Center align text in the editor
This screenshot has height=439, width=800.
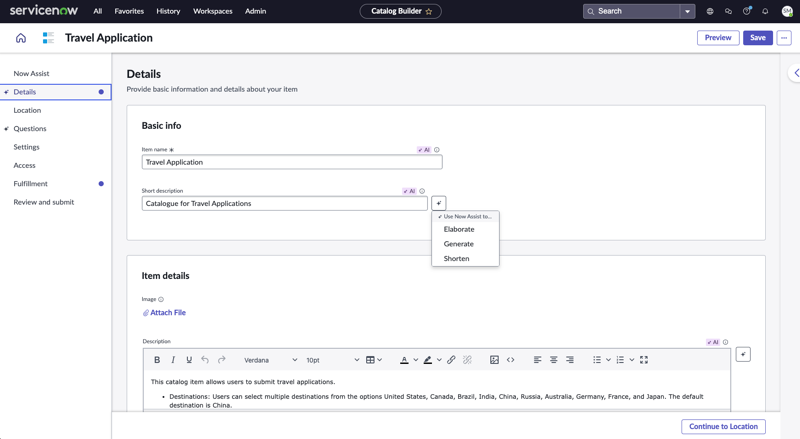554,360
